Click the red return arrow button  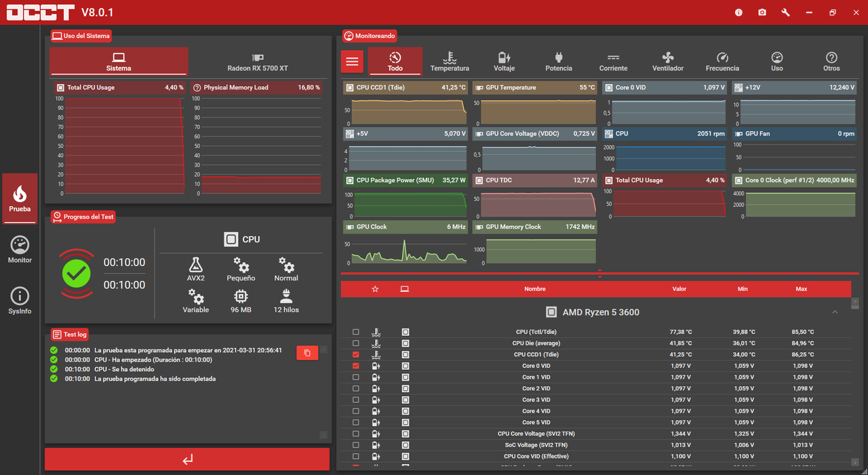(x=187, y=459)
